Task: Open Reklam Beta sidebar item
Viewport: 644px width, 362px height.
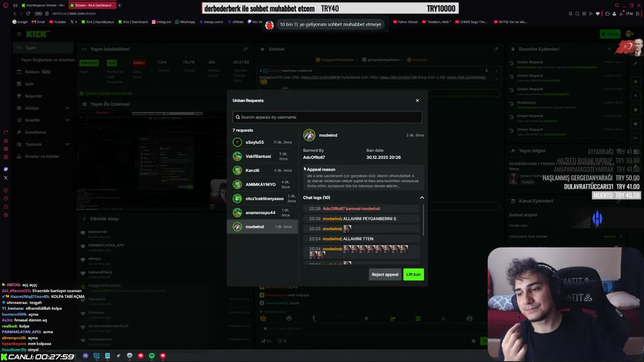Action: click(44, 72)
